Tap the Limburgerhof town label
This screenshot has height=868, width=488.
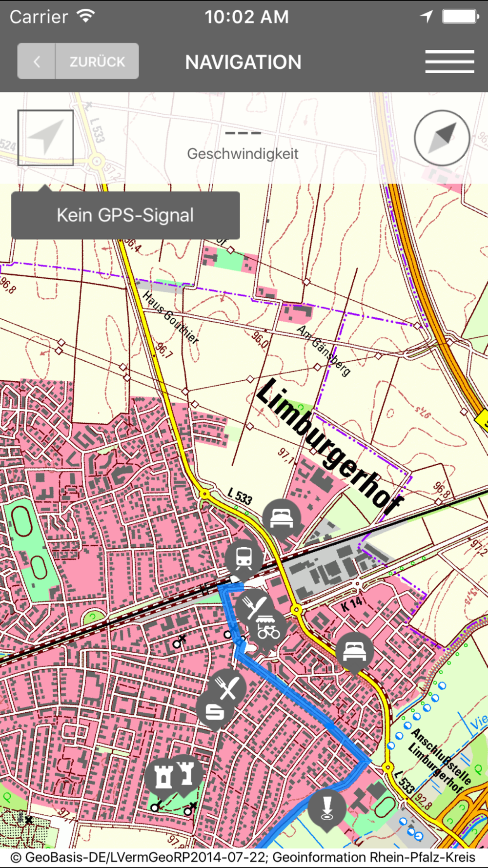click(x=330, y=445)
